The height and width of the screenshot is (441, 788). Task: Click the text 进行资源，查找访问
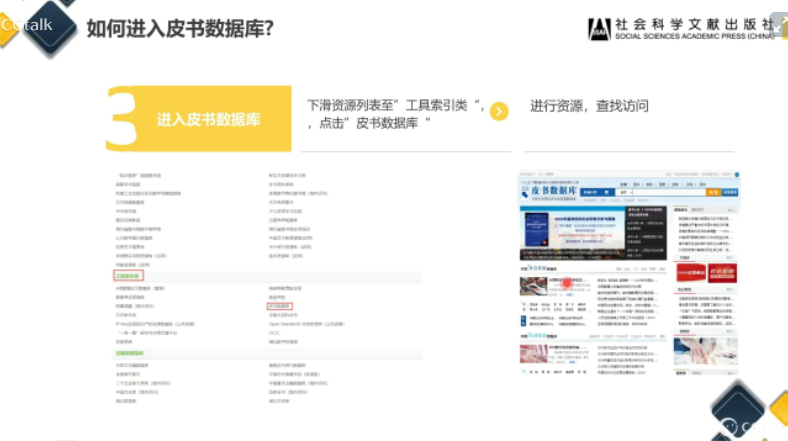(x=589, y=106)
